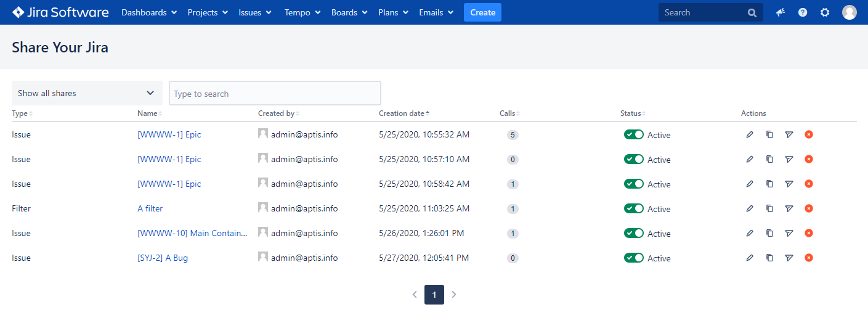Click the red delete icon in first row
Viewport: 868px width, 315px height.
[x=809, y=134]
